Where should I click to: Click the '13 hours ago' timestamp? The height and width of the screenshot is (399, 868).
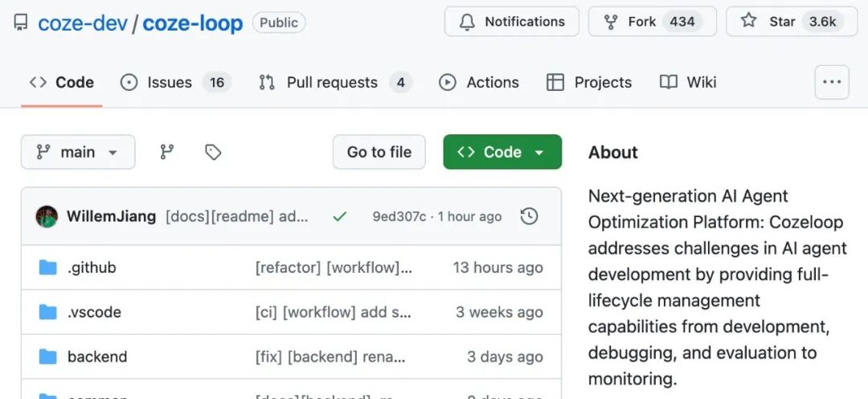pyautogui.click(x=497, y=268)
